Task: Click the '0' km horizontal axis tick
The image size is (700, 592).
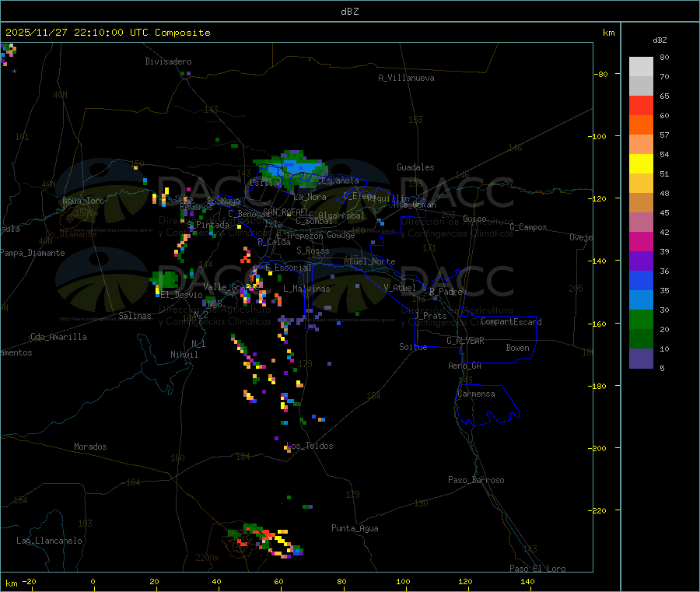Action: coord(93,581)
